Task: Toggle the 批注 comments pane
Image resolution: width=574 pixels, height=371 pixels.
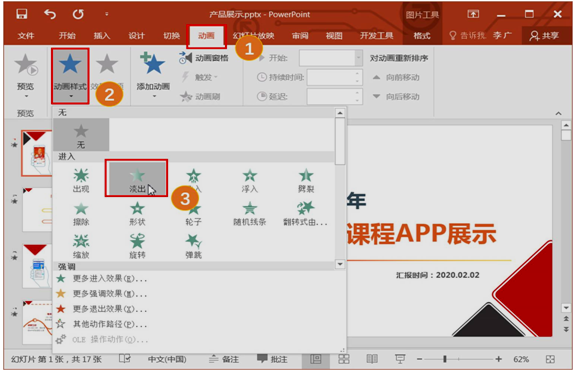Action: click(272, 359)
